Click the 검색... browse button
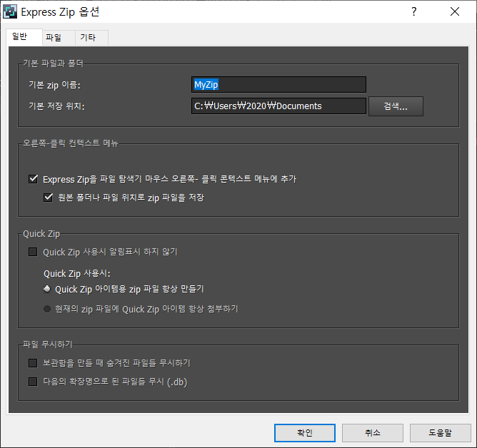Viewport: 477px width, 448px height. tap(396, 106)
